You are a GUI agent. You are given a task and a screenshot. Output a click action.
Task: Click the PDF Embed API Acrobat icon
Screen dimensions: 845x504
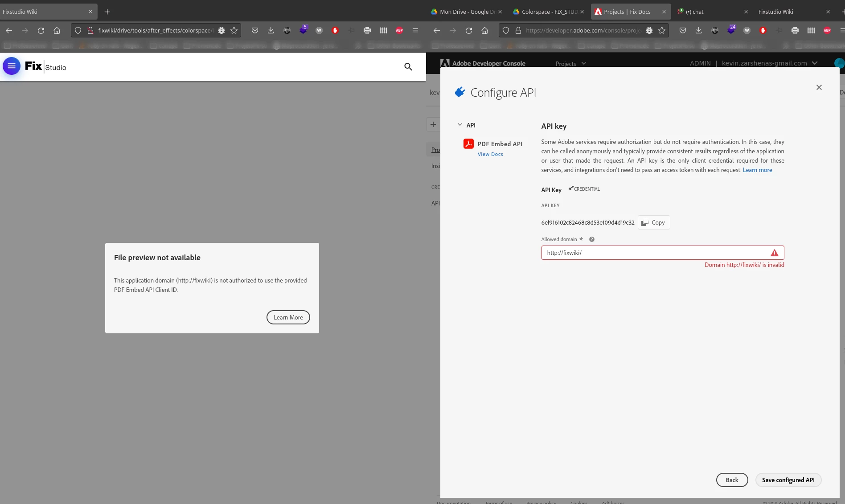468,143
